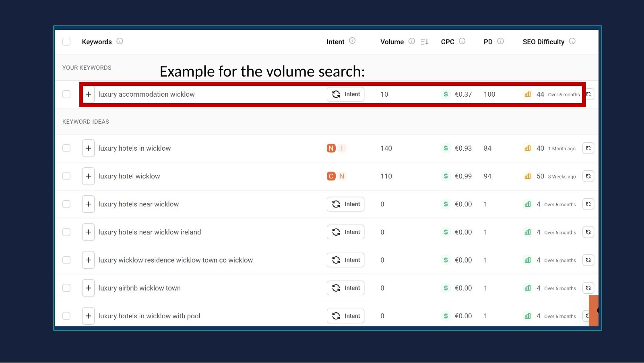Show the Intent column info tooltip icon
Viewport: 644px width, 363px height.
(x=352, y=41)
